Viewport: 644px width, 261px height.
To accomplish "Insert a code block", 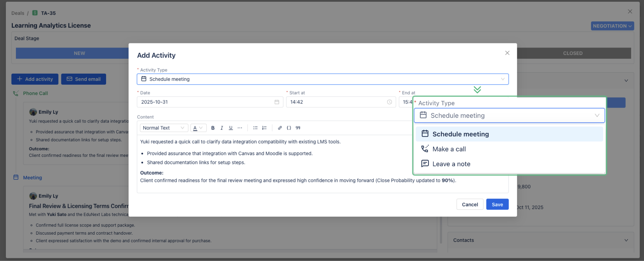I will 289,128.
